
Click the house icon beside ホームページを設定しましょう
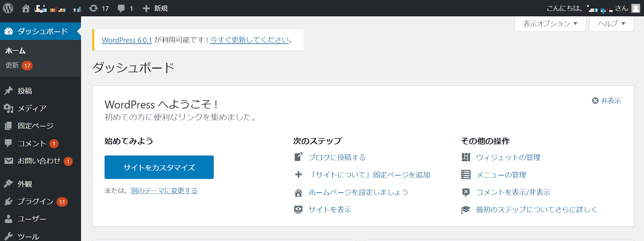298,192
